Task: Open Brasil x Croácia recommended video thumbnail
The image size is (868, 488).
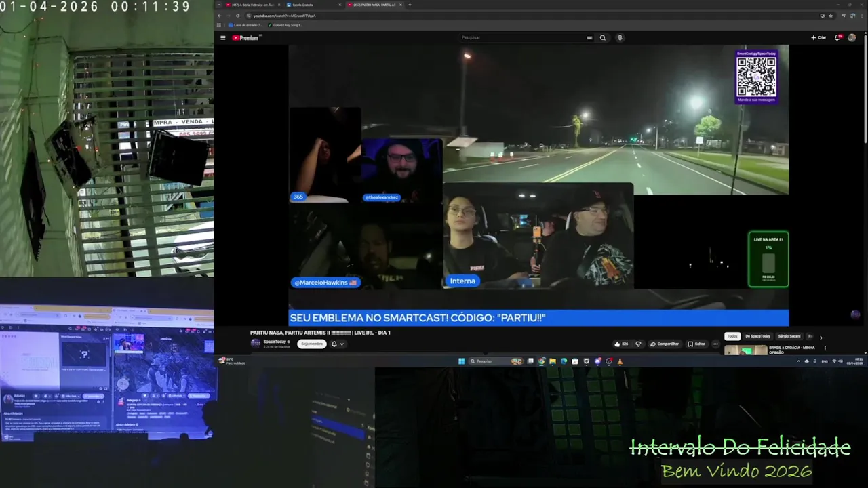Action: click(x=746, y=350)
